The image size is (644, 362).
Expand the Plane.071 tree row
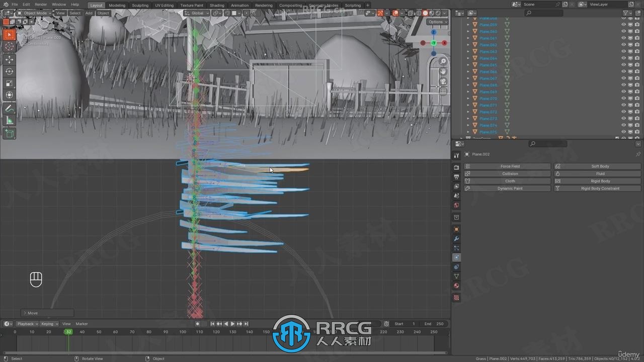[x=468, y=105]
